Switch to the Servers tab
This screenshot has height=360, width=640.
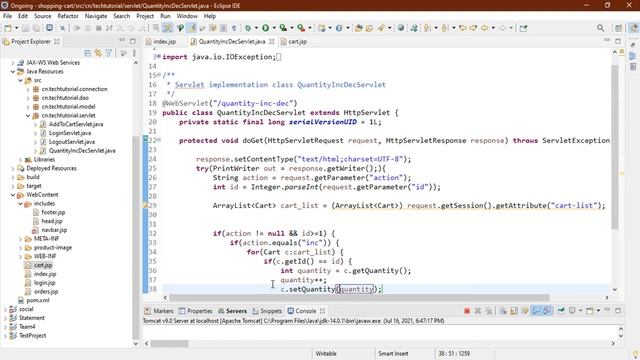(232, 311)
